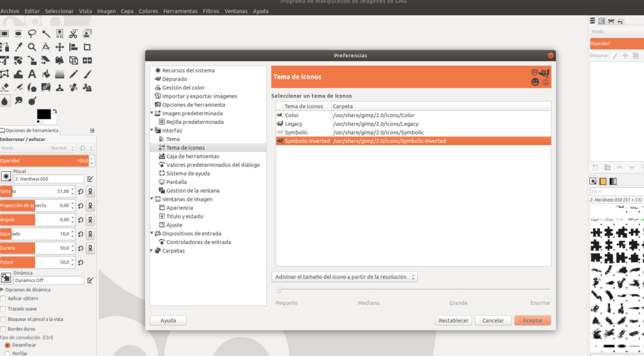Open the Colores menu

[148, 11]
